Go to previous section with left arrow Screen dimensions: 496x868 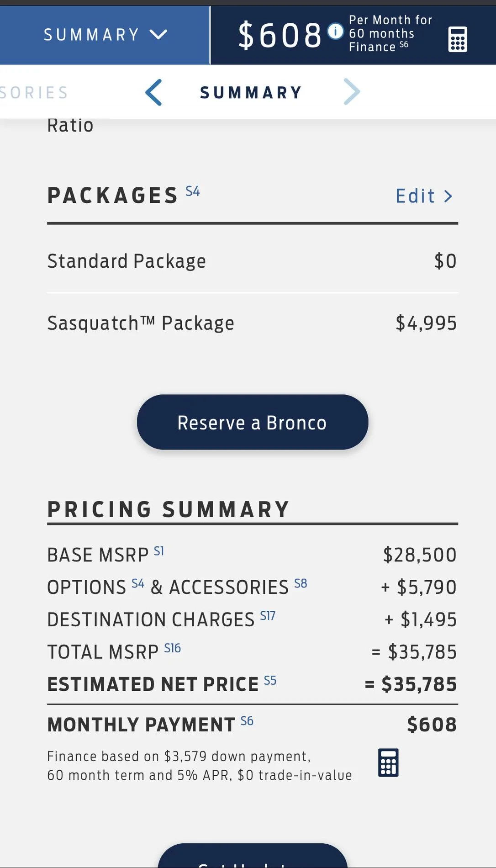click(154, 92)
